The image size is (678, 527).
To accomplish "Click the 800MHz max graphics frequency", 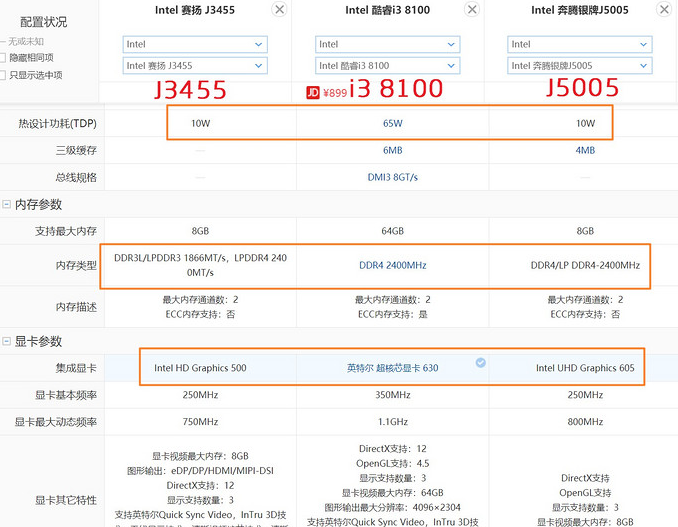I will point(585,422).
